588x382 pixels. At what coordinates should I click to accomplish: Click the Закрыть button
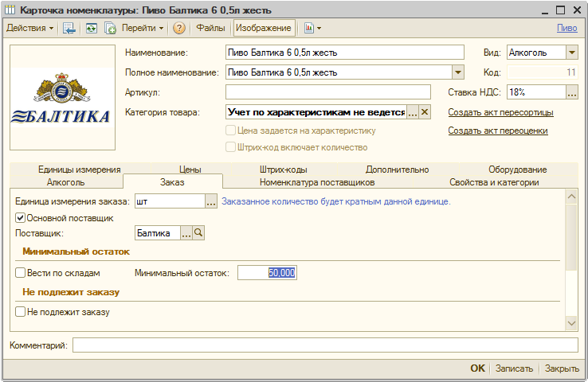[x=562, y=368]
